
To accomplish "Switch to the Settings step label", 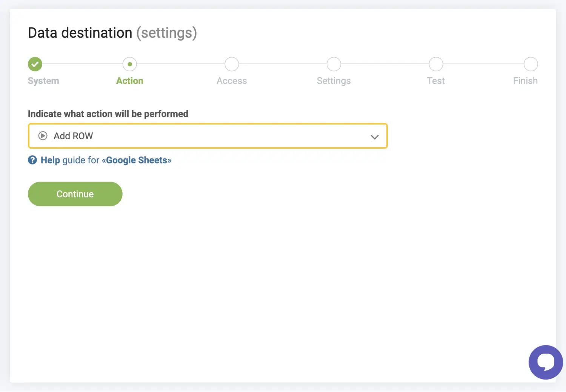I will pyautogui.click(x=334, y=81).
